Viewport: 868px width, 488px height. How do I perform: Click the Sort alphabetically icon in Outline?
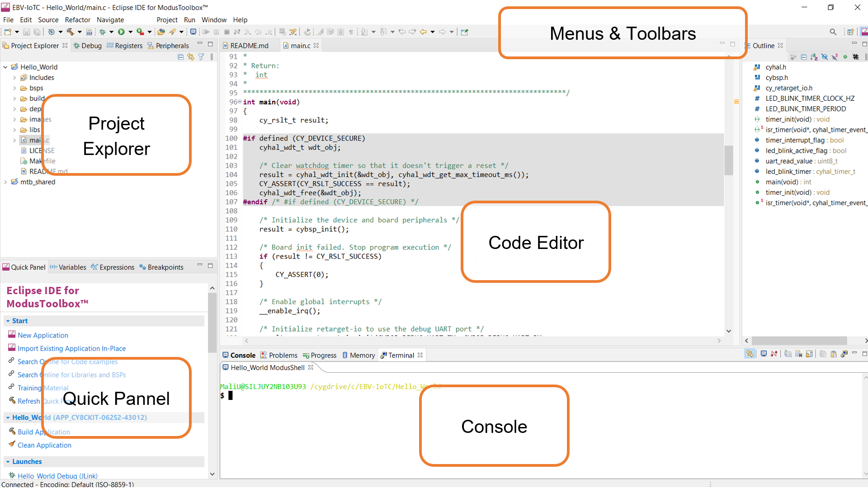coord(814,57)
